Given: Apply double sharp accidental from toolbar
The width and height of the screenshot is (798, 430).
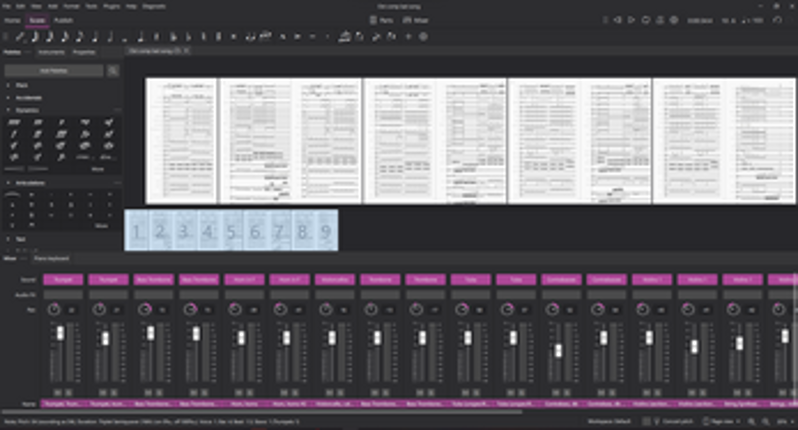Looking at the screenshot, I should pyautogui.click(x=234, y=37).
